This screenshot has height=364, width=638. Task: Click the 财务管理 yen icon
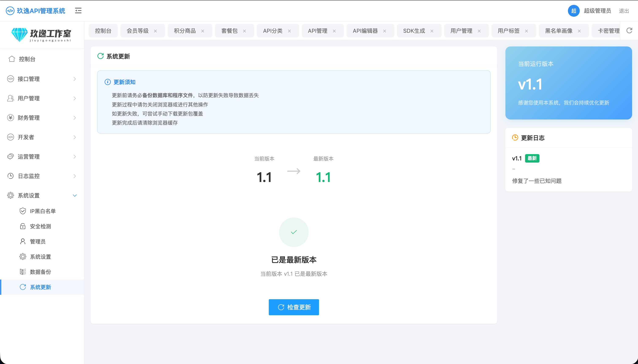(x=11, y=118)
